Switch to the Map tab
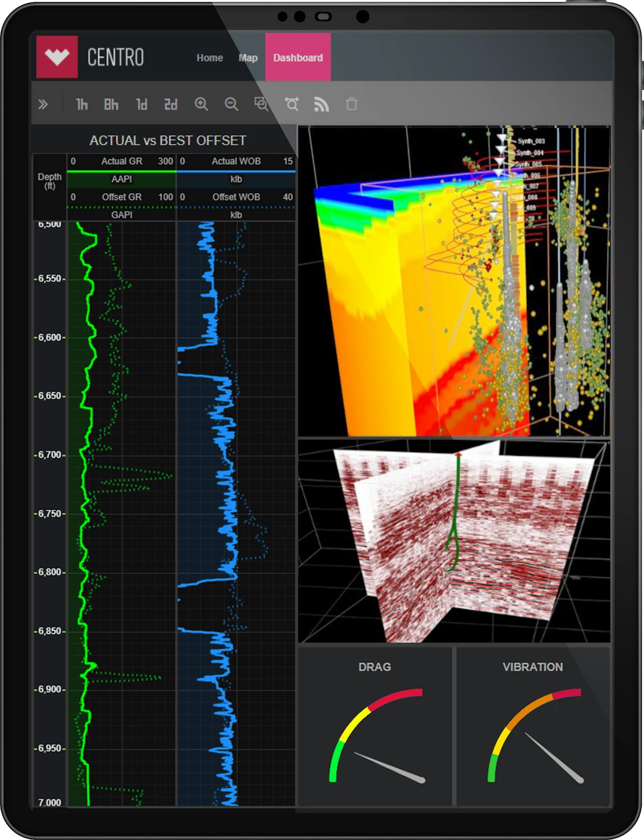This screenshot has width=644, height=840. pyautogui.click(x=247, y=57)
